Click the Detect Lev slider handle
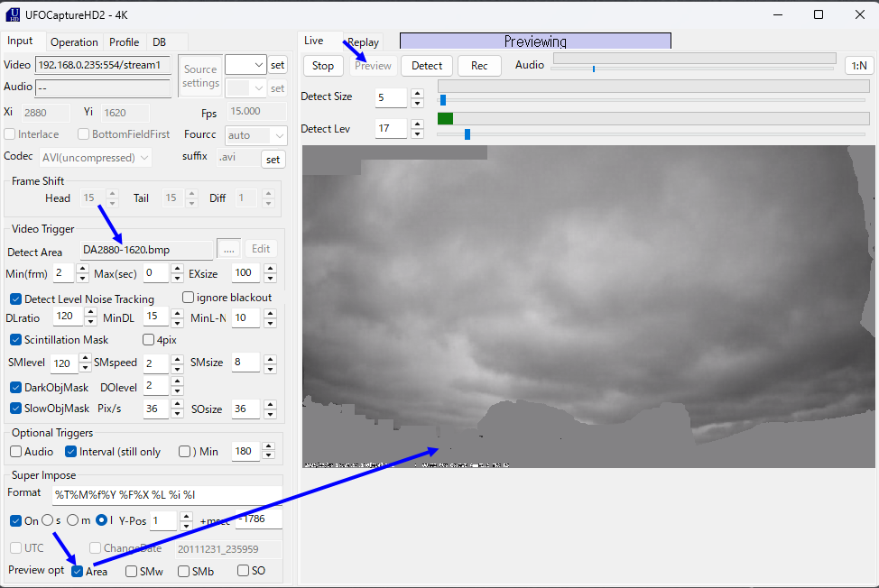Image resolution: width=879 pixels, height=588 pixels. (x=467, y=134)
